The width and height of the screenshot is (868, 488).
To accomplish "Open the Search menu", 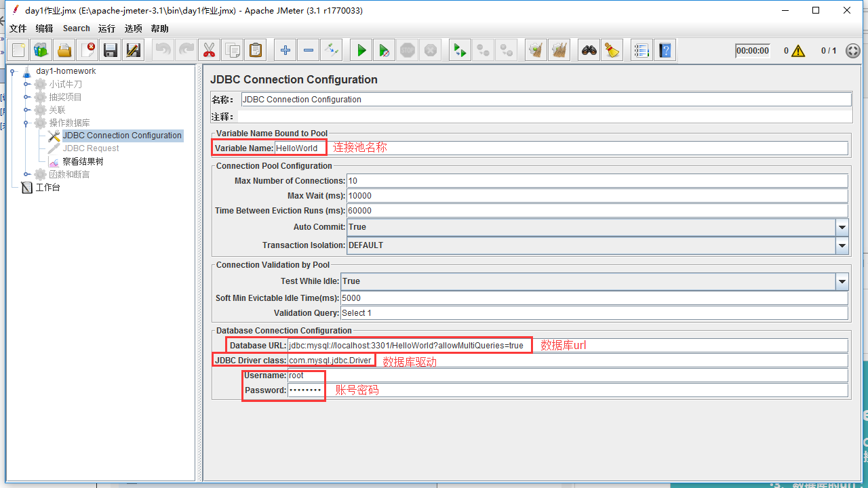I will point(76,28).
